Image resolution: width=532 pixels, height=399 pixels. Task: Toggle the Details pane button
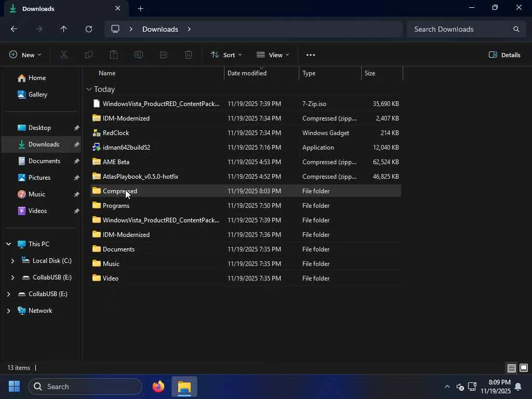click(x=504, y=55)
